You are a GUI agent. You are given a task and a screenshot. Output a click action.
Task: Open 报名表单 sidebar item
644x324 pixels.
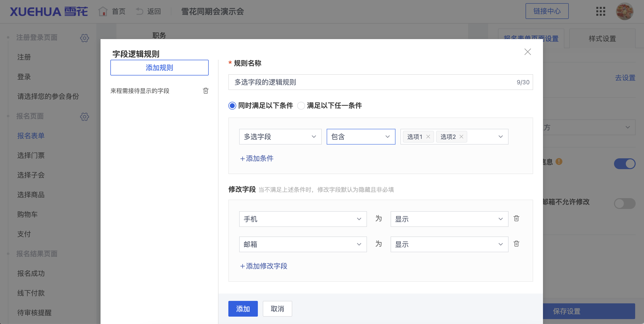point(31,136)
